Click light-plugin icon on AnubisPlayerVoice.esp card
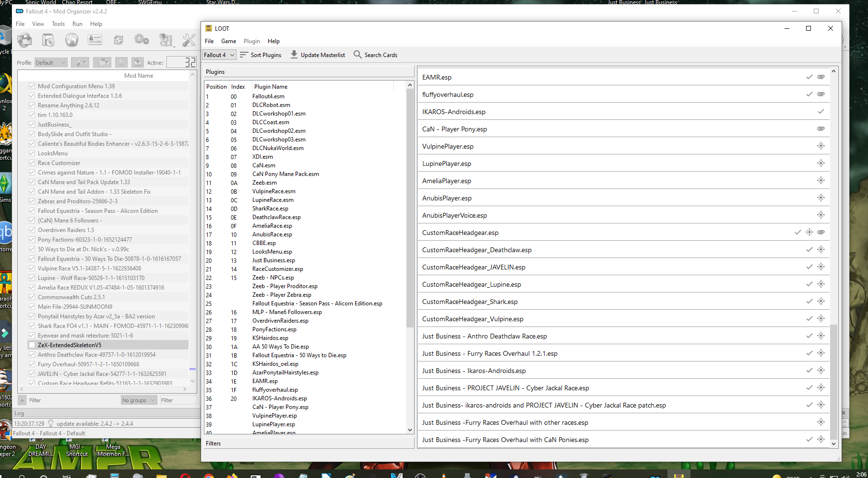Viewport: 868px width, 478px height. click(821, 215)
